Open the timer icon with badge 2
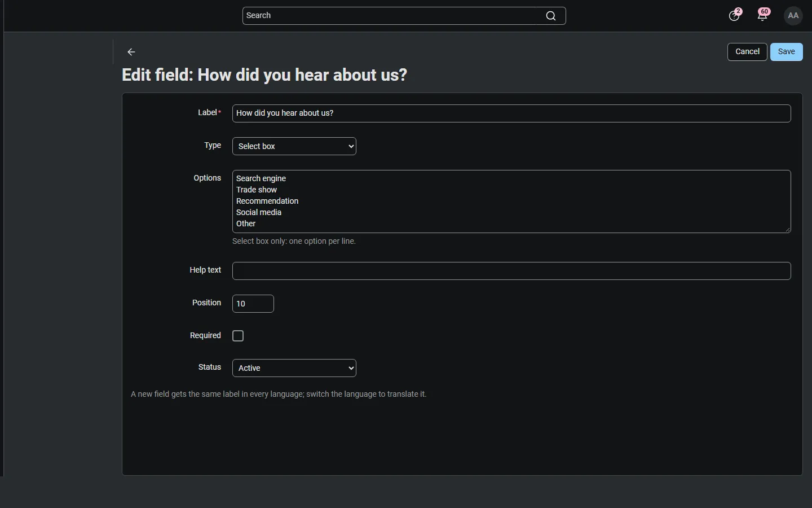This screenshot has width=812, height=508. coord(735,15)
